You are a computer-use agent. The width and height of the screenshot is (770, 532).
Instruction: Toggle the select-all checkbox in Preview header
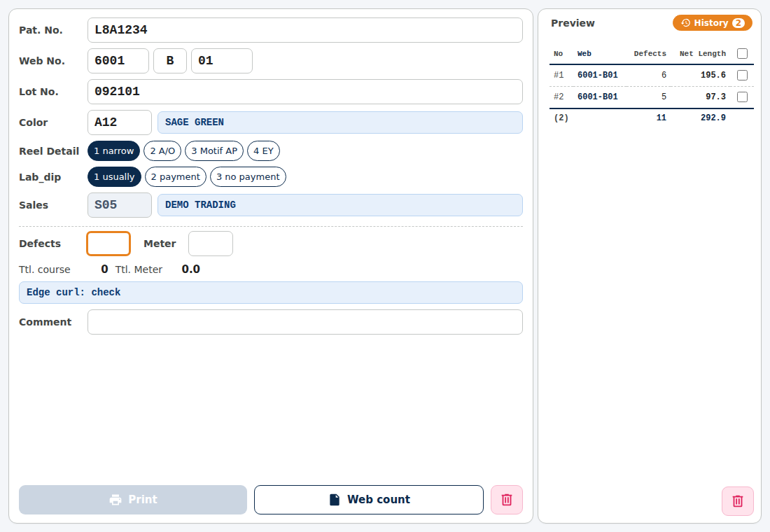(x=742, y=53)
